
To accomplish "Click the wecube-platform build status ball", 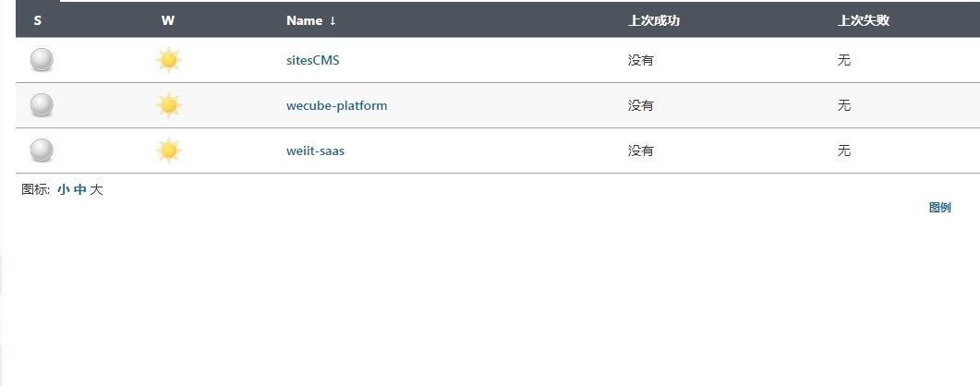I will click(42, 105).
